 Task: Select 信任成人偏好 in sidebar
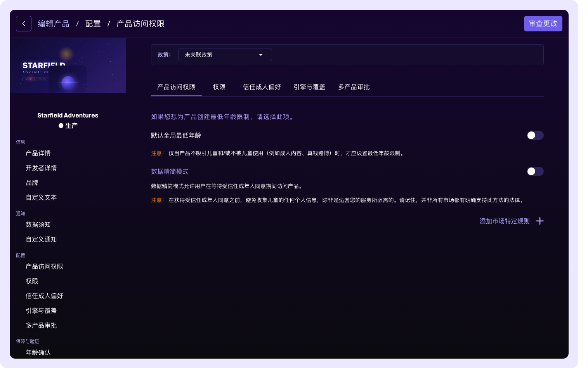(44, 296)
